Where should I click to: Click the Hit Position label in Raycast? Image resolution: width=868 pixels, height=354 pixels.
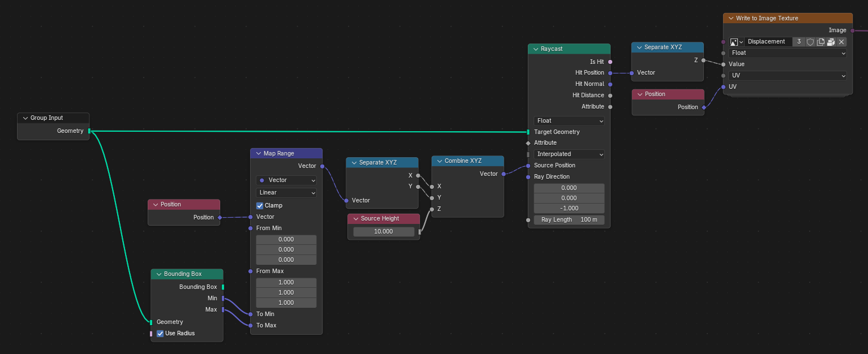[590, 73]
